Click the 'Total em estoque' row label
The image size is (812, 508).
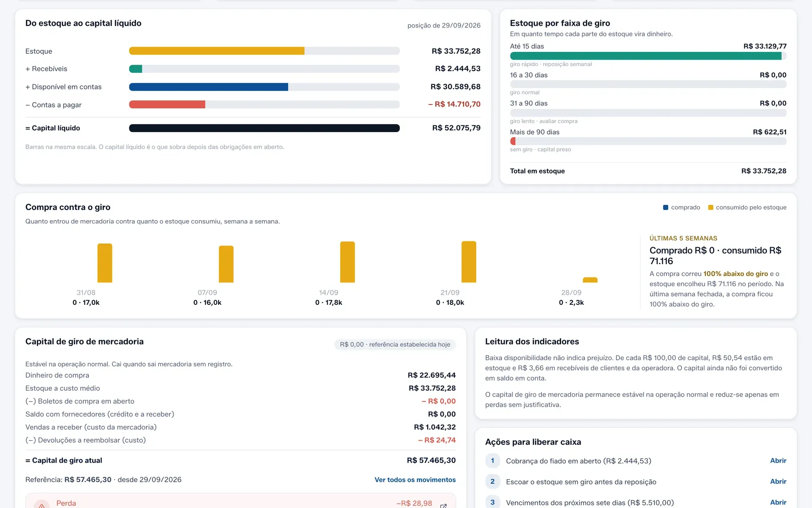(x=538, y=171)
